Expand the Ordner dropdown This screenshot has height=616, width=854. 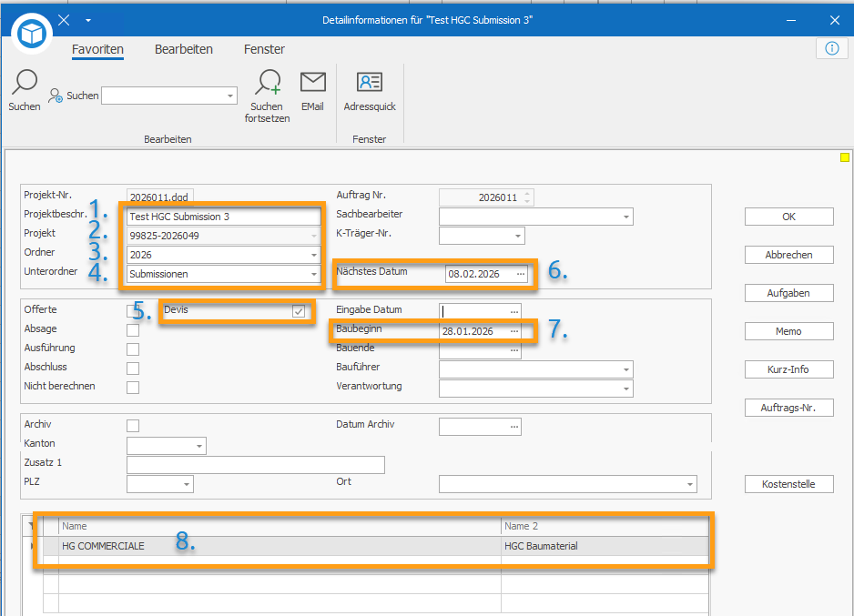point(314,255)
